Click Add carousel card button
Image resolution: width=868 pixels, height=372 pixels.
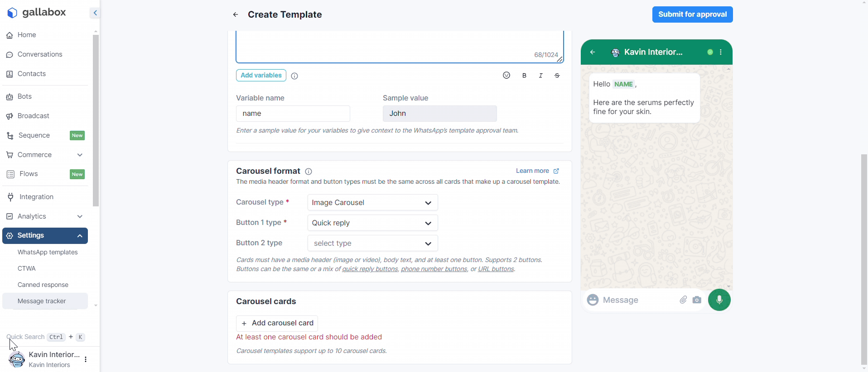(277, 323)
